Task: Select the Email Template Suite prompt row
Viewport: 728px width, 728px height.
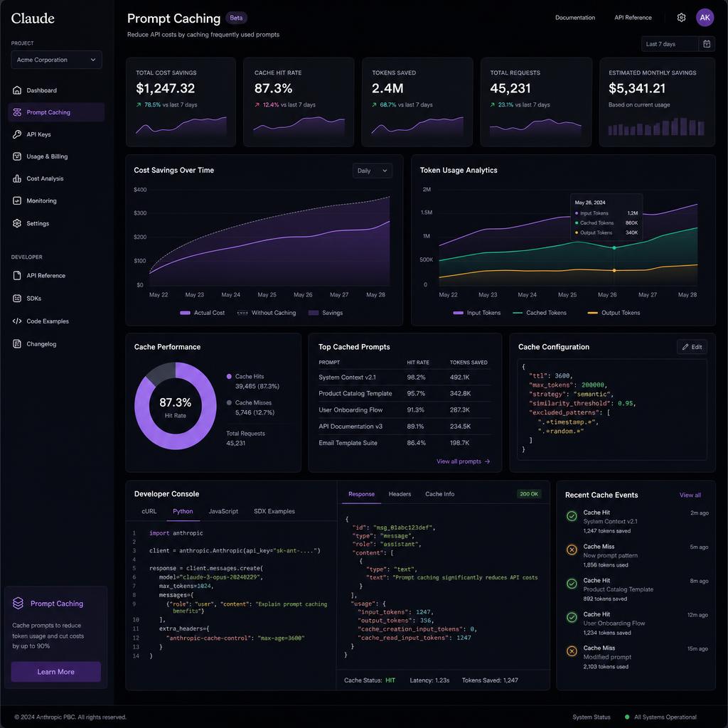Action: point(404,443)
